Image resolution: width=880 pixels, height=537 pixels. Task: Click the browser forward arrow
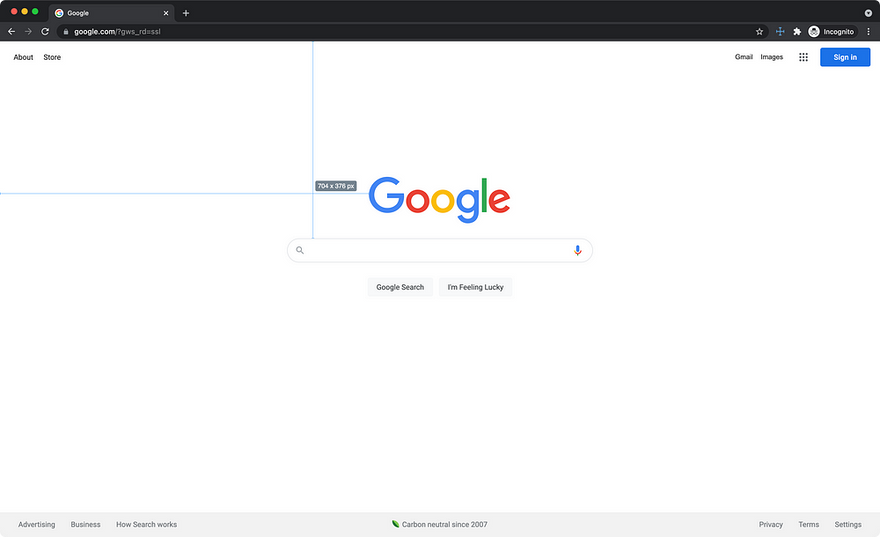click(28, 31)
